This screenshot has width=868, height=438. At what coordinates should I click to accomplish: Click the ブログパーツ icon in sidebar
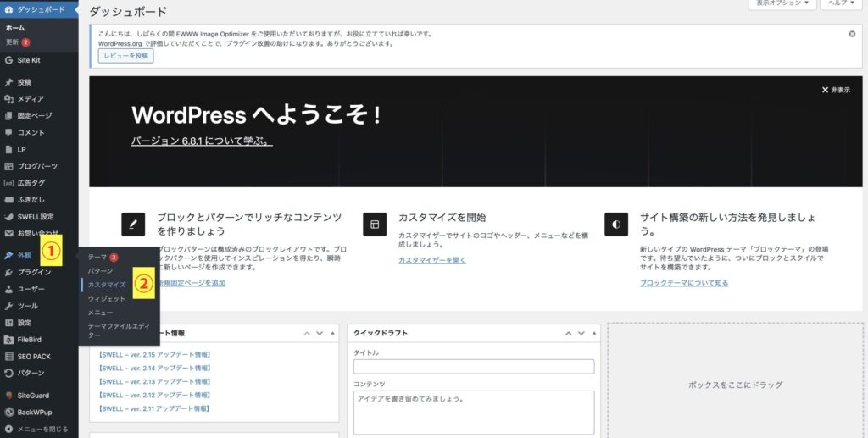(x=8, y=166)
